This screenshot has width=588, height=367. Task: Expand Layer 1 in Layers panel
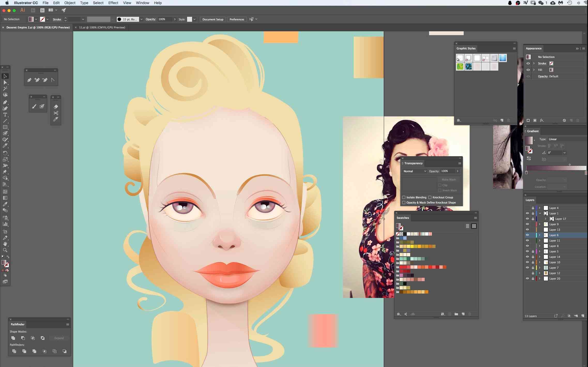tap(539, 213)
